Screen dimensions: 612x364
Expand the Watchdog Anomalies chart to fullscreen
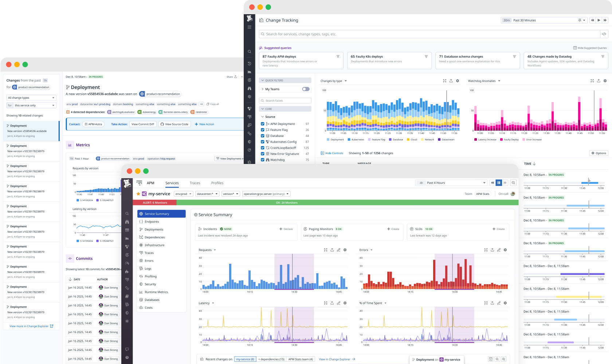tap(592, 81)
